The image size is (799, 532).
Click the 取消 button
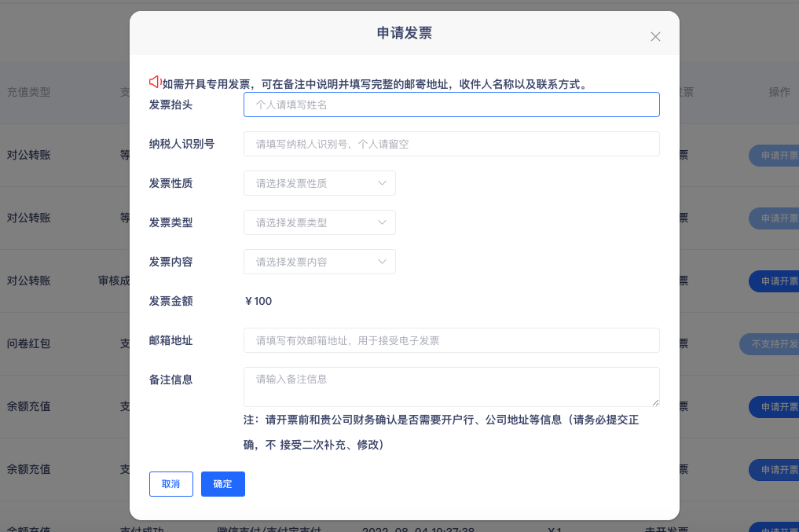171,484
